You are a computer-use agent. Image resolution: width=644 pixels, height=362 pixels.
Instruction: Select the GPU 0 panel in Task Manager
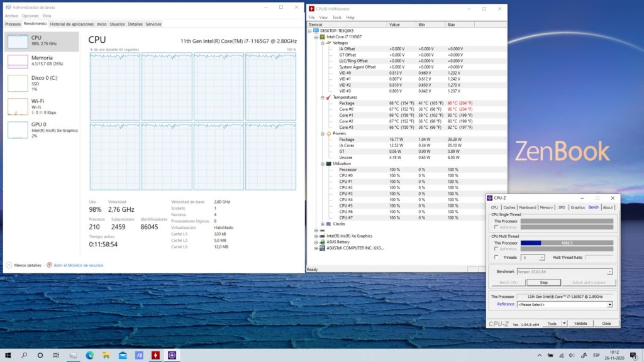42,129
